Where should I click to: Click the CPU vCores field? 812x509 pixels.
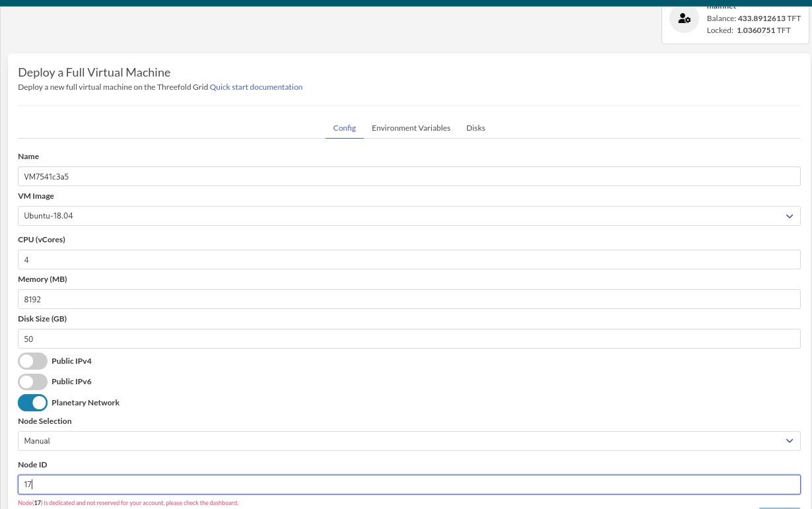click(409, 259)
